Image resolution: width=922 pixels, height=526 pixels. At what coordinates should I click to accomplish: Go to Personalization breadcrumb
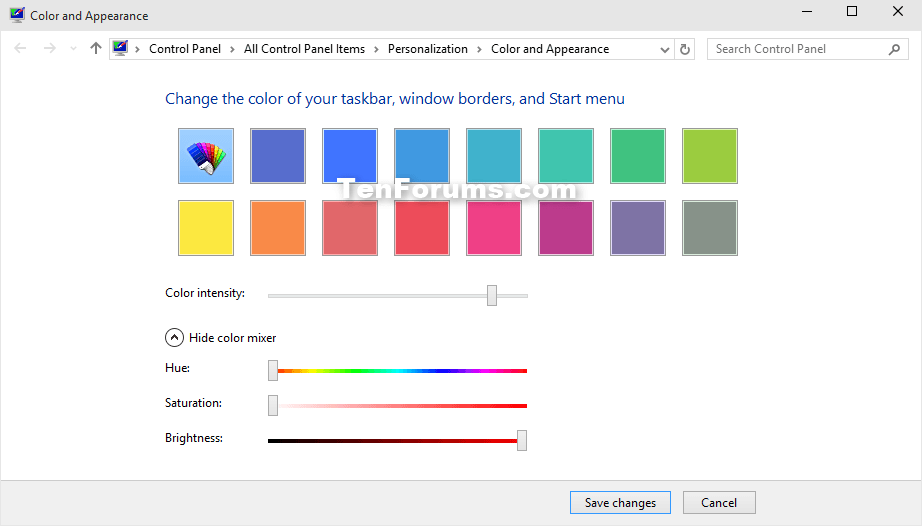point(427,49)
